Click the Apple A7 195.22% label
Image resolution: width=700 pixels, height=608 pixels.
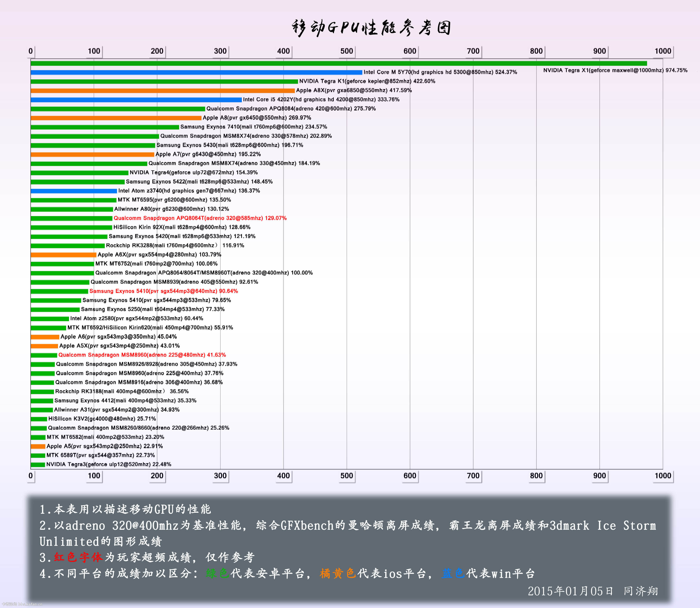(x=208, y=154)
